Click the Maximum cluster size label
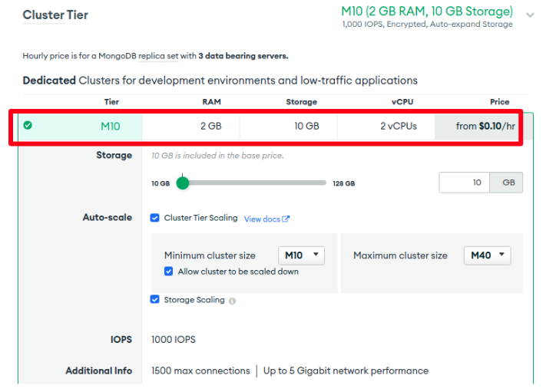 coord(400,255)
